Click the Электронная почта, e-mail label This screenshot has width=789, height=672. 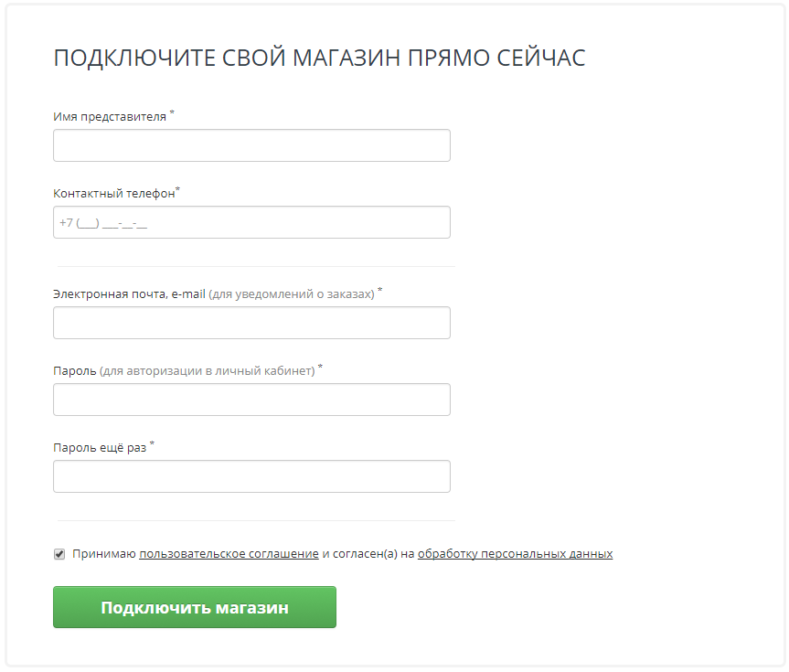[x=129, y=294]
